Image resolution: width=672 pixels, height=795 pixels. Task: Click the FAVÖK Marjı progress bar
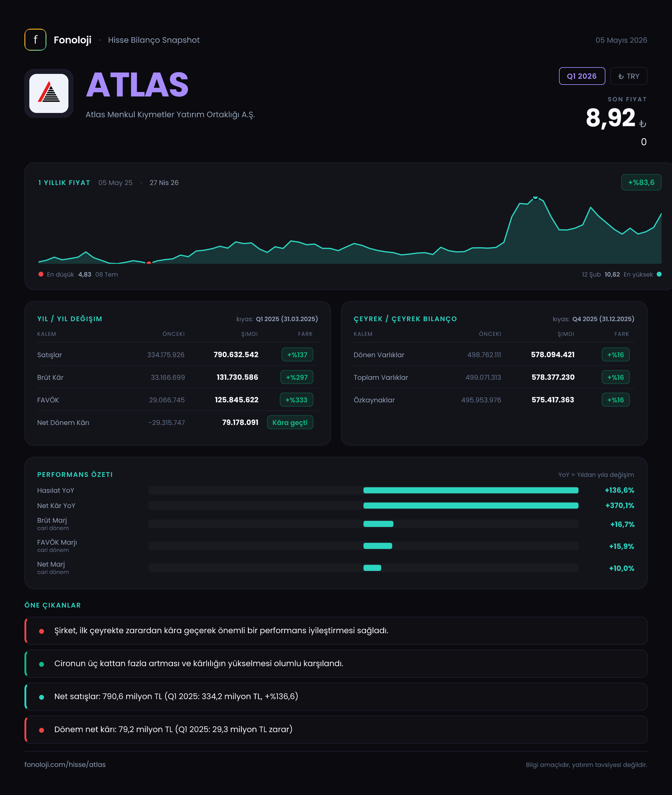click(x=363, y=546)
